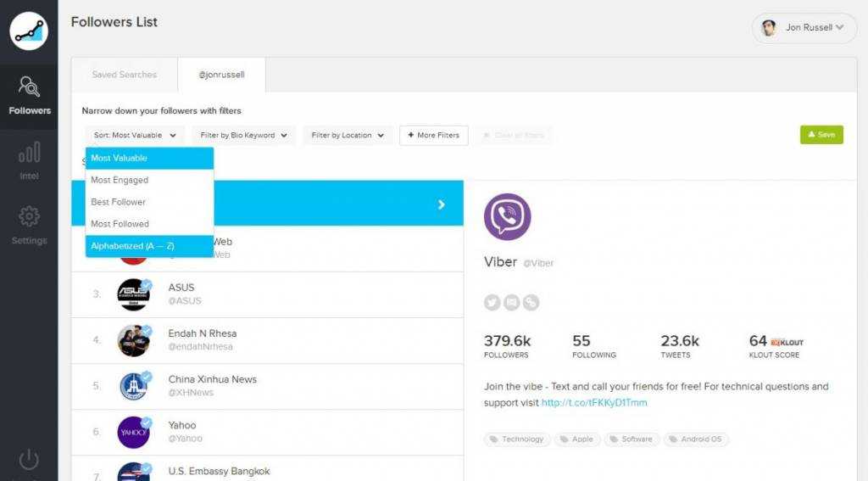Open the Filter by Location dropdown

348,135
